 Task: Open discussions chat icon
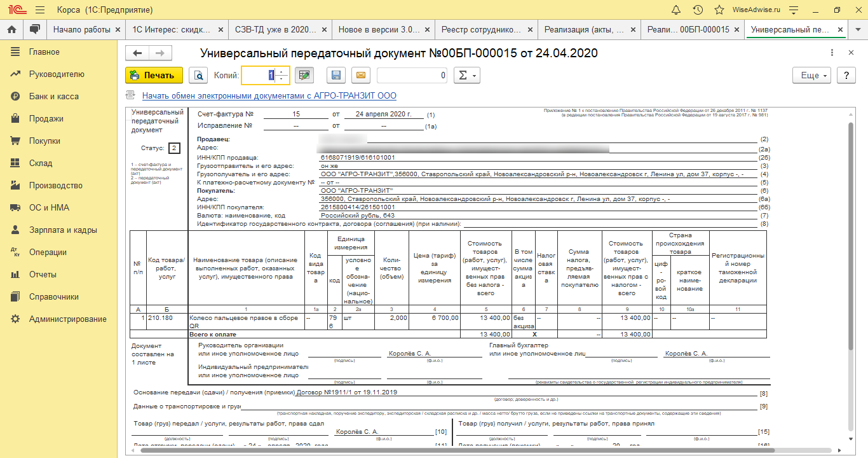(34, 30)
